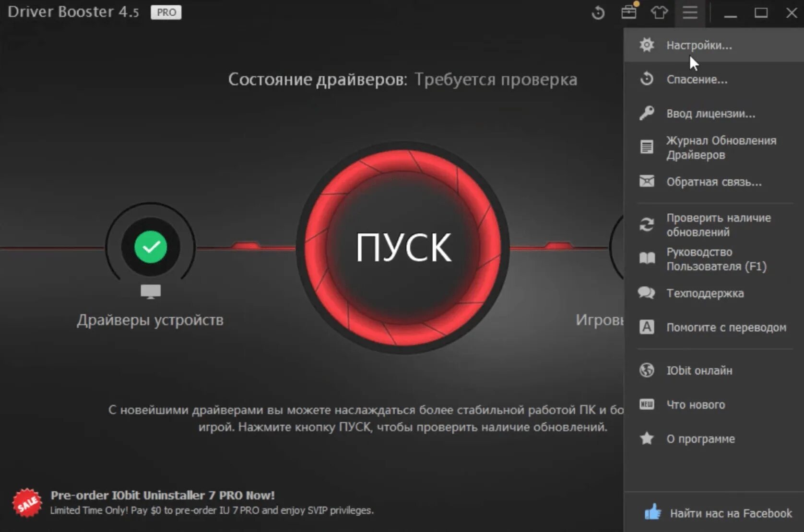Click the key icon for license entry
This screenshot has width=804, height=532.
647,113
